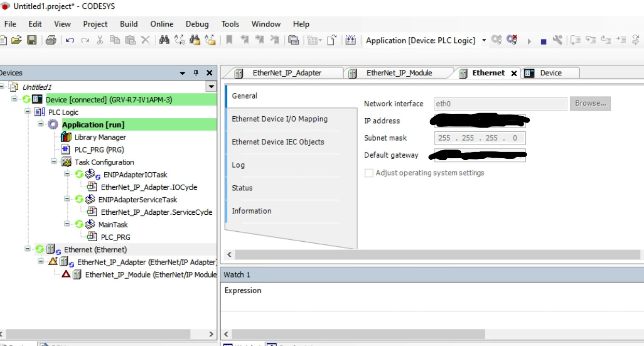This screenshot has height=346, width=644.
Task: Close the Ethernet editor tab
Action: tap(514, 74)
